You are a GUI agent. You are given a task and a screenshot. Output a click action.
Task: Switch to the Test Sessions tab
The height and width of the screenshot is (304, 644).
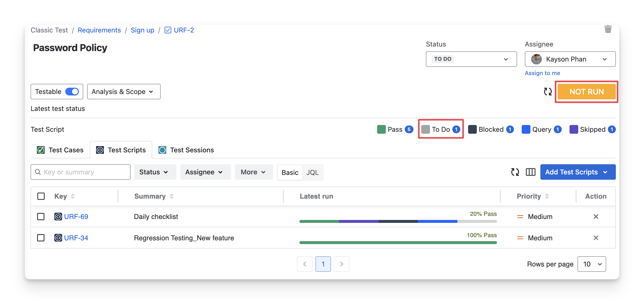[x=186, y=150]
